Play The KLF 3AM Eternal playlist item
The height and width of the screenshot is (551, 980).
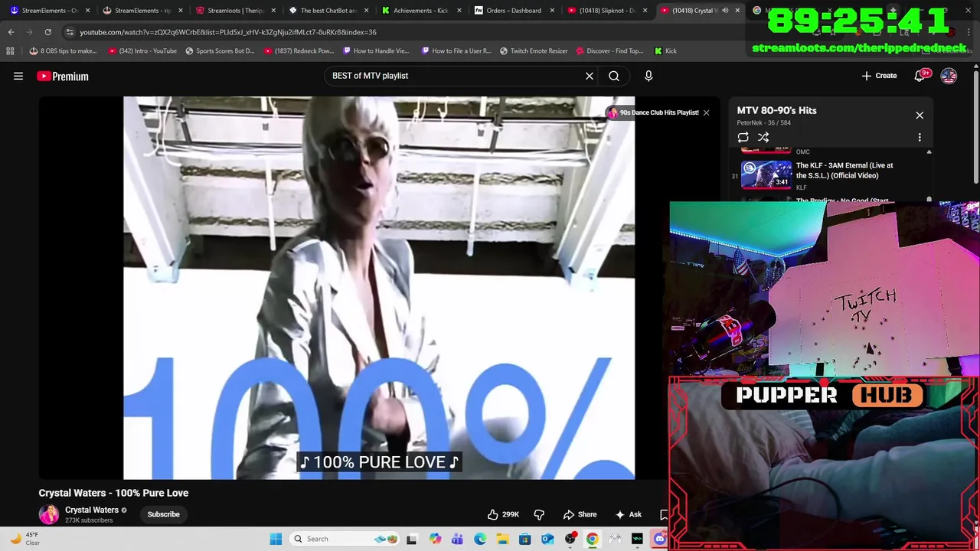pyautogui.click(x=831, y=175)
